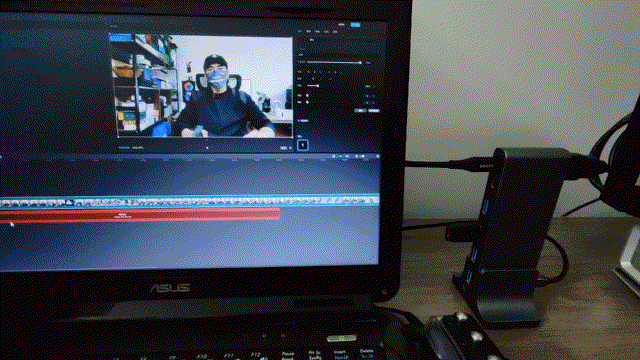Expand the collapsed section below the panel buttons

pos(303,121)
